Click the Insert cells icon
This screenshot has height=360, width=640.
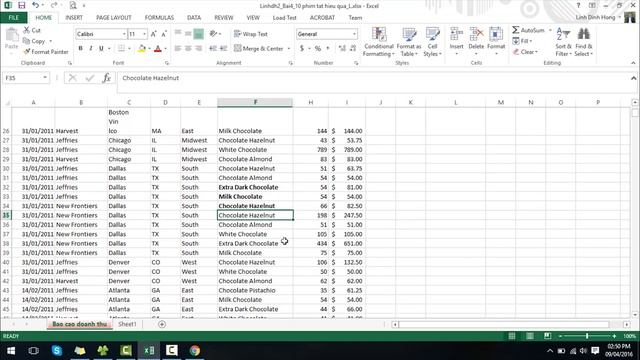[x=456, y=34]
